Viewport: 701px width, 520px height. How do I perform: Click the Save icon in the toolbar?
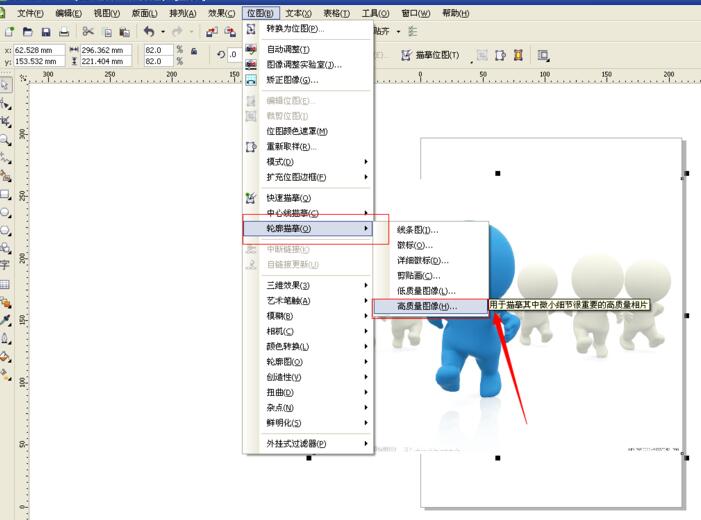(46, 32)
